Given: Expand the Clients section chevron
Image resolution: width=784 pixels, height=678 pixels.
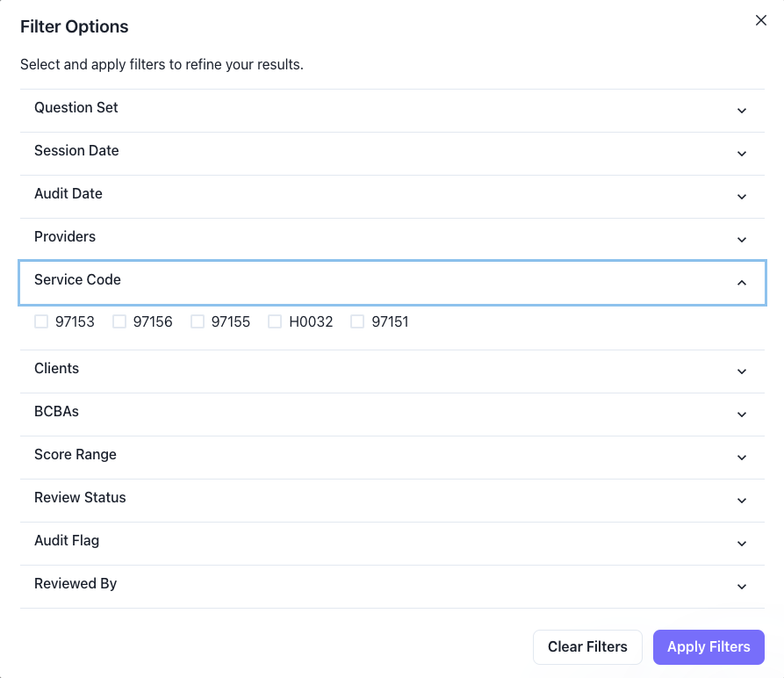Looking at the screenshot, I should tap(742, 371).
